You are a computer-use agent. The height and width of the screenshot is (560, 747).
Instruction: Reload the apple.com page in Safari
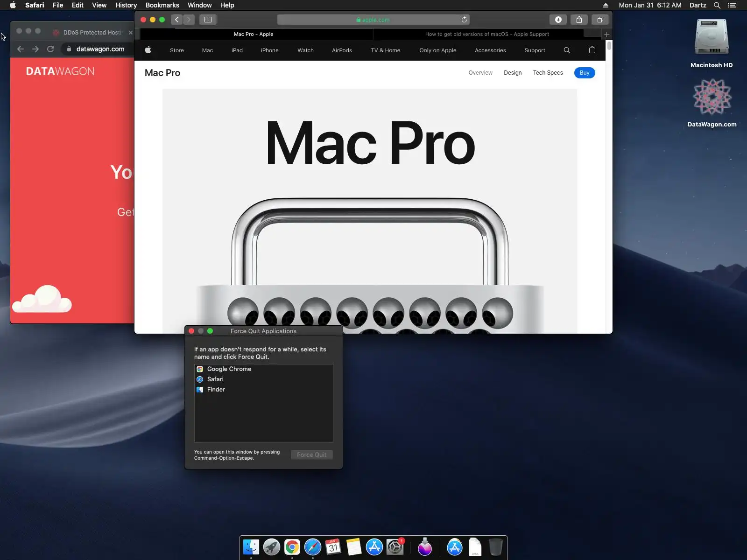coord(464,20)
